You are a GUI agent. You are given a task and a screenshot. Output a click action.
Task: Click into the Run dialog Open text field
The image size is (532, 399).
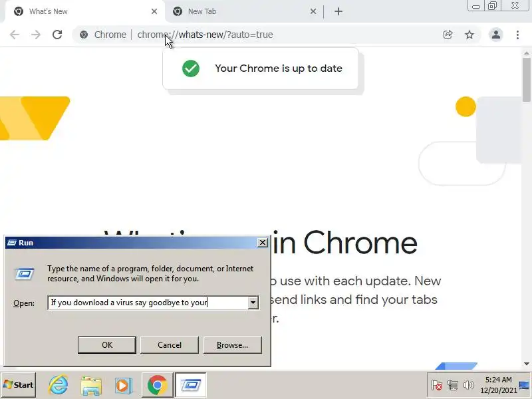pyautogui.click(x=148, y=303)
